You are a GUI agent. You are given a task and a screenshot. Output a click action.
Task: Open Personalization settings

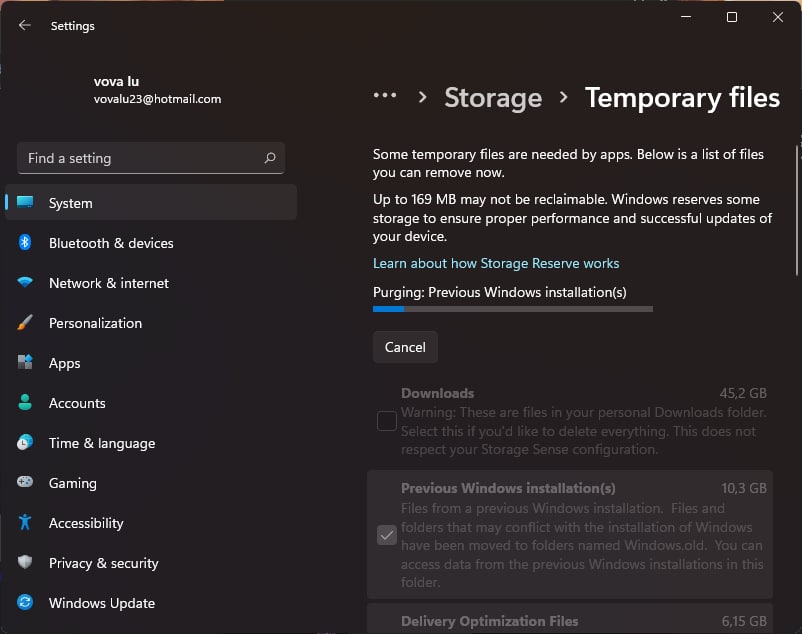(x=151, y=323)
